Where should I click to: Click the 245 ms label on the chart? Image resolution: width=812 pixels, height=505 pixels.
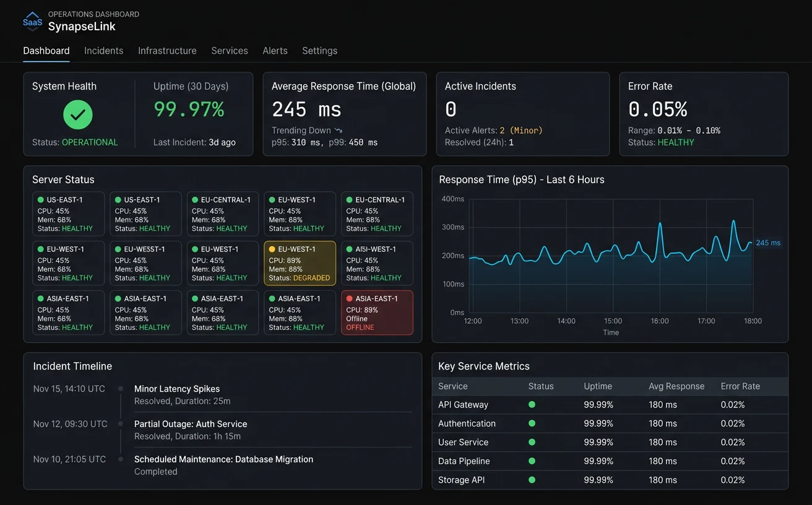pos(768,243)
